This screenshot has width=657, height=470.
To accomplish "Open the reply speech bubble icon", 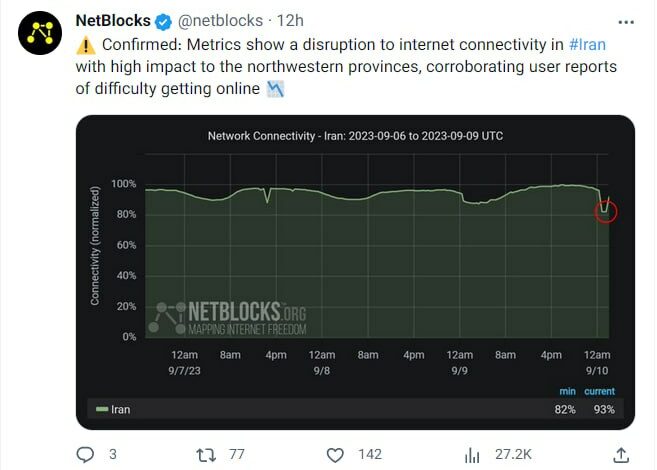I will coord(85,455).
